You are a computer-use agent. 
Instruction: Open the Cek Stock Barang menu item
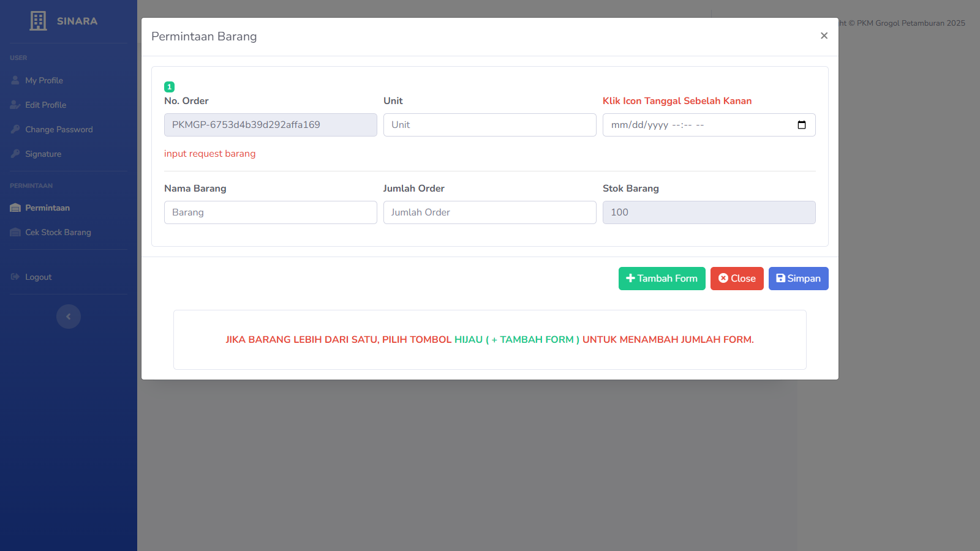tap(58, 232)
